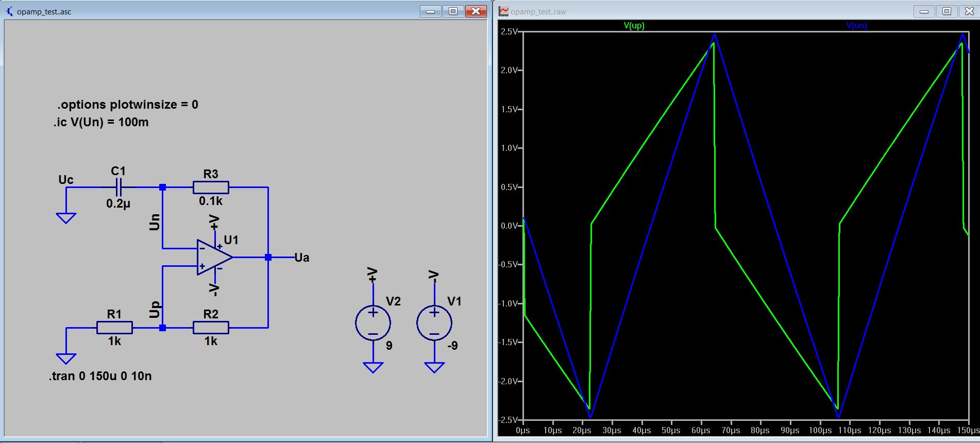Click the V(un) blue trace label
The width and height of the screenshot is (980, 443).
[x=857, y=25]
